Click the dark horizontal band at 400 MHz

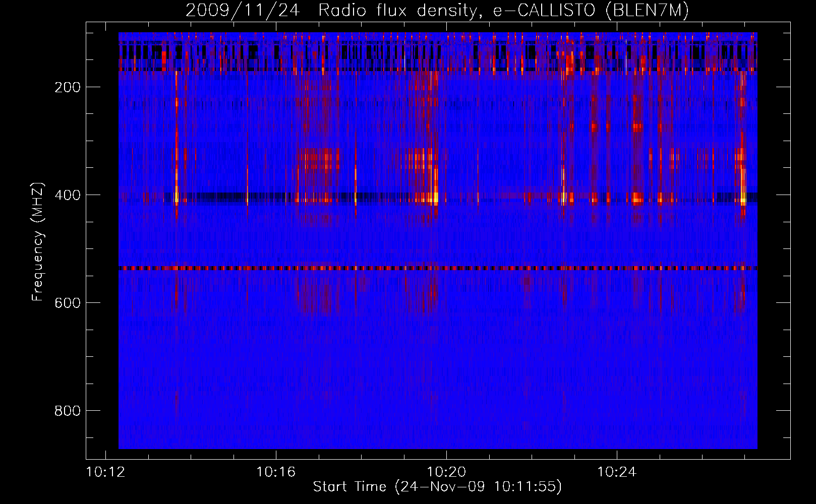(438, 198)
